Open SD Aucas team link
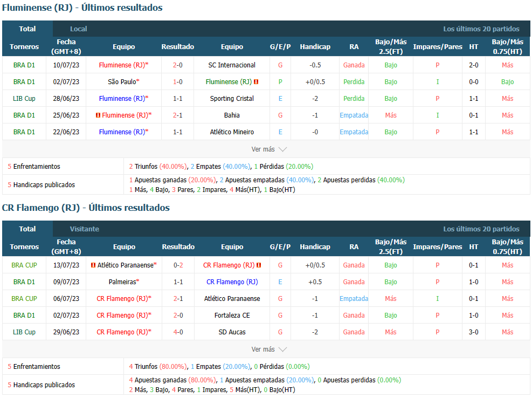532x398 pixels. point(232,332)
